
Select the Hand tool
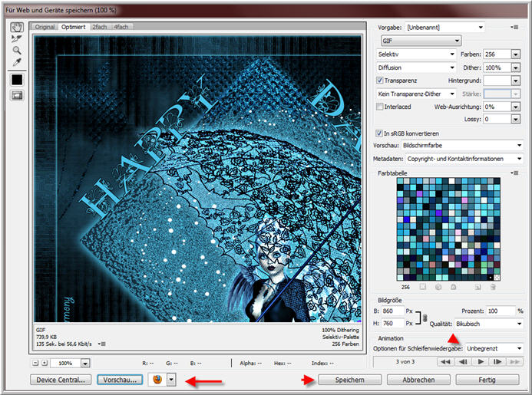point(17,27)
